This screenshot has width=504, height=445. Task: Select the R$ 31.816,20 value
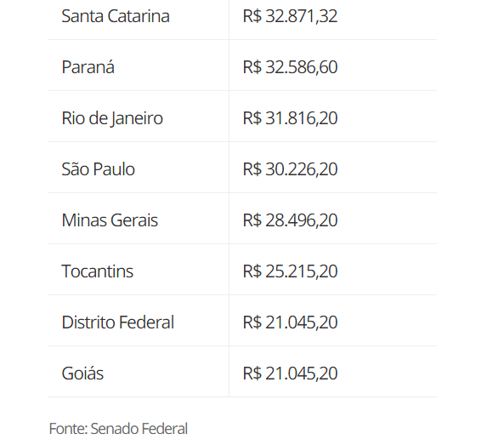(x=290, y=118)
